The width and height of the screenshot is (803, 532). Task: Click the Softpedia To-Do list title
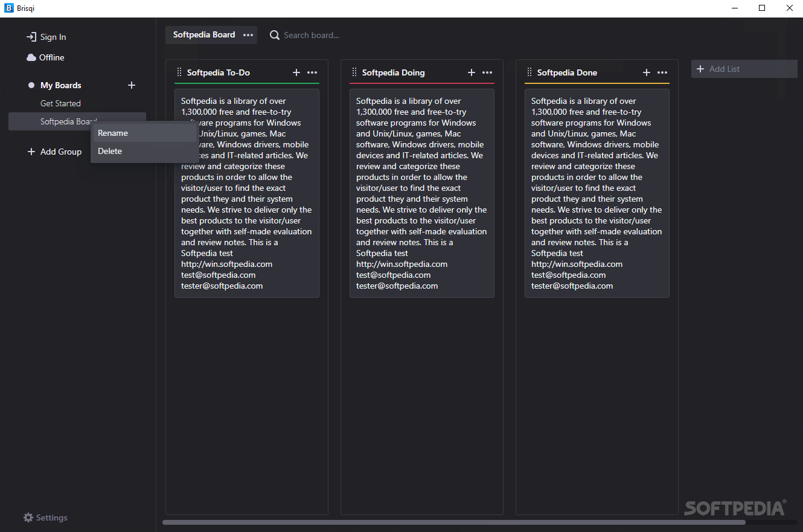(x=219, y=72)
